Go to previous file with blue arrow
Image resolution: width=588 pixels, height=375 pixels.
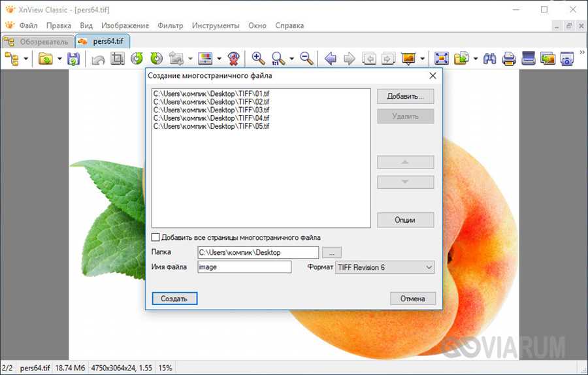pos(331,59)
